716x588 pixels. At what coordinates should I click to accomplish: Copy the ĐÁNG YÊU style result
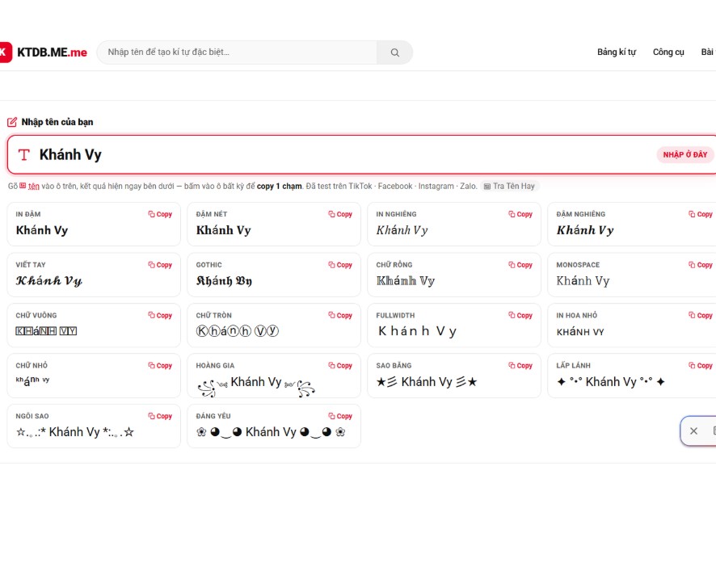pos(341,416)
